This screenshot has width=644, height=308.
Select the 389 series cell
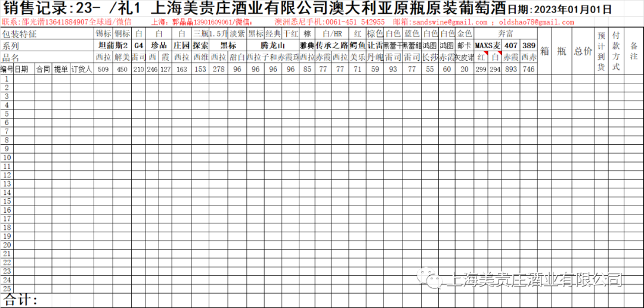pyautogui.click(x=528, y=45)
